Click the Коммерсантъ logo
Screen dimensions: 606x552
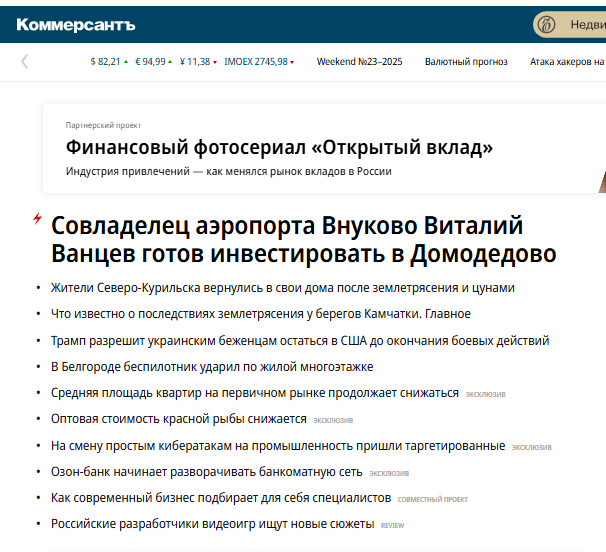tap(76, 25)
